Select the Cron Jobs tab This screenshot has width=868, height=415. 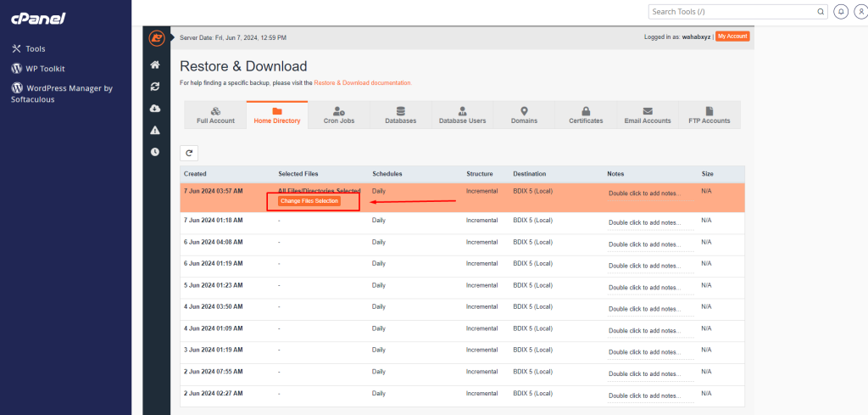[x=339, y=115]
